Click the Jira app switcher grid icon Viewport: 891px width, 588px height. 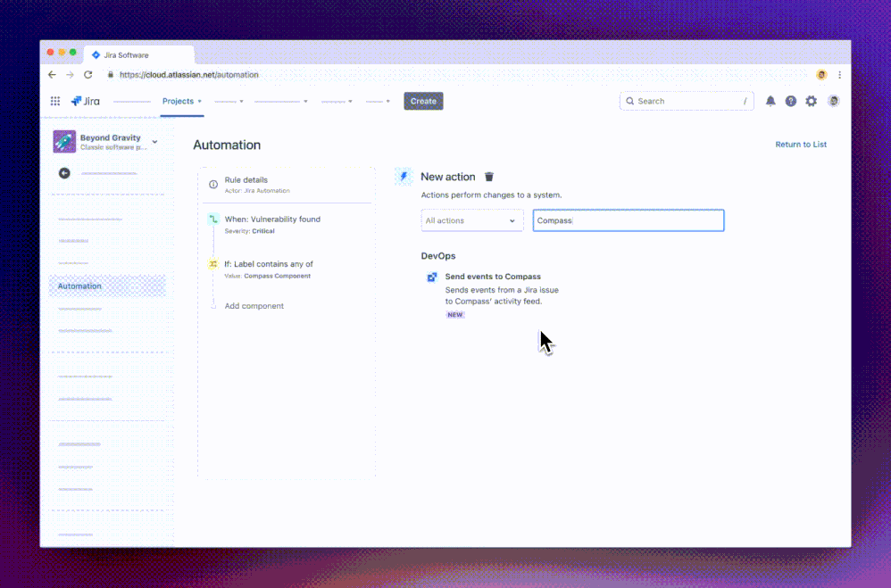tap(54, 101)
